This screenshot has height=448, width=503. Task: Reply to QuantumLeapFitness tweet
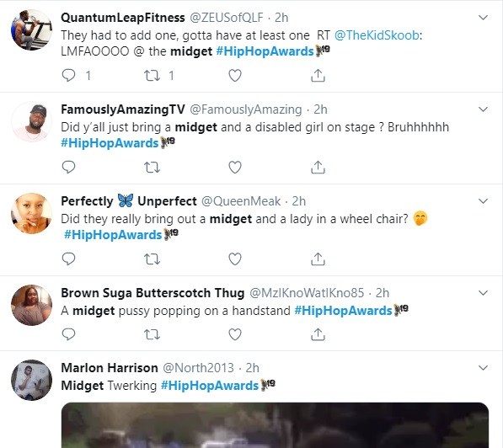[68, 76]
